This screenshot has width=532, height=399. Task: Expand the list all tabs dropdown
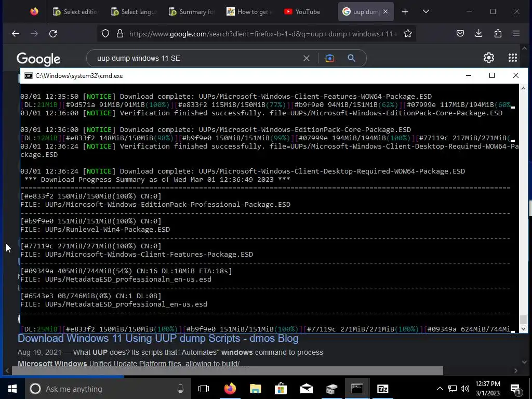(426, 11)
